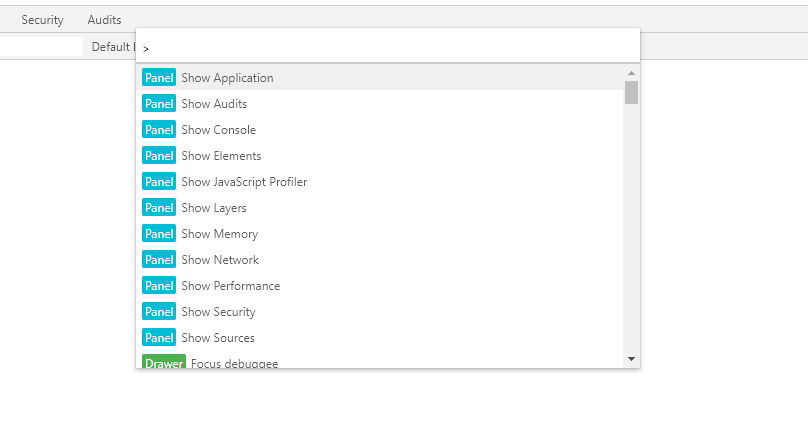Viewport: 808px width, 424px height.
Task: Open the Default levels dropdown
Action: point(112,47)
